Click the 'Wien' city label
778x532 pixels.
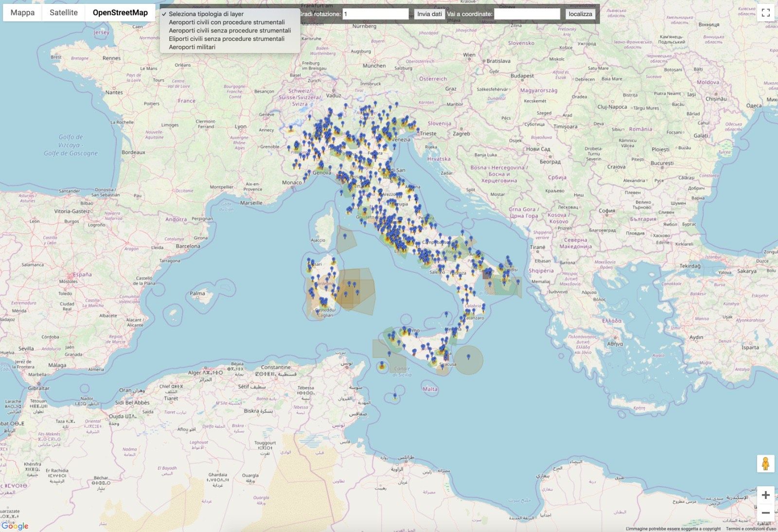click(469, 55)
